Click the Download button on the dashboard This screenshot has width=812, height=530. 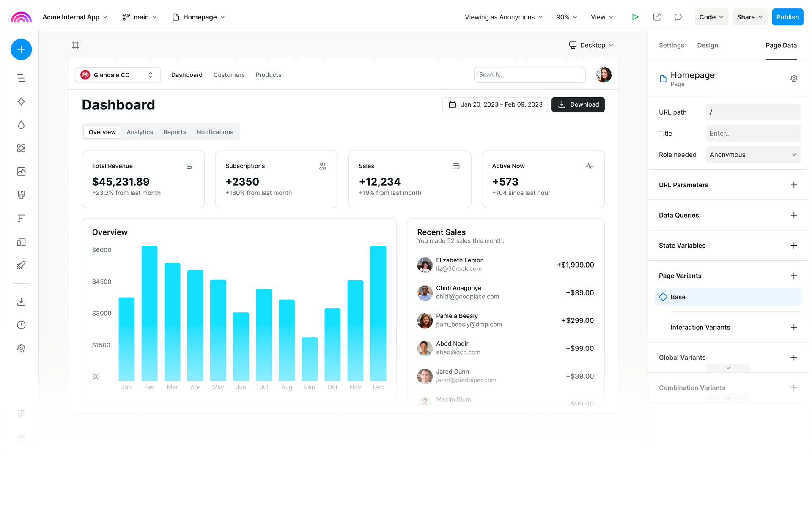pyautogui.click(x=578, y=104)
